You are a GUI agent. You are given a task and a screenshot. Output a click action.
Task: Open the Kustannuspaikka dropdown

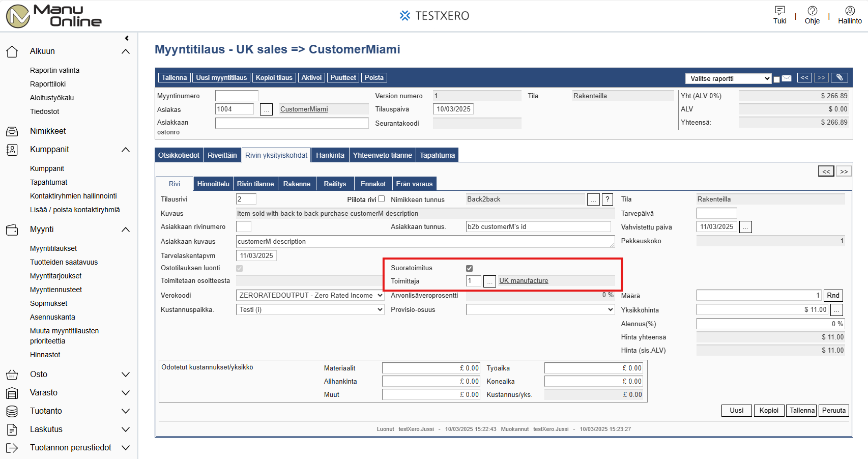pyautogui.click(x=310, y=310)
